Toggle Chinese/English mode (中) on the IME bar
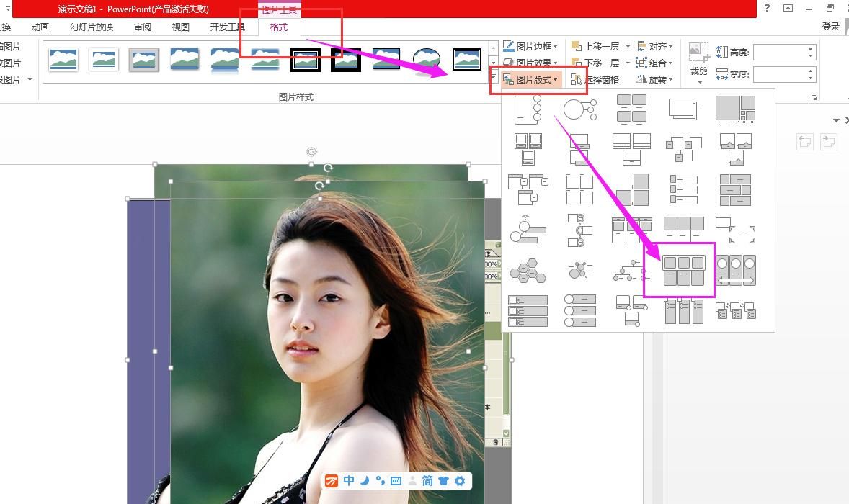849x504 pixels. (349, 481)
